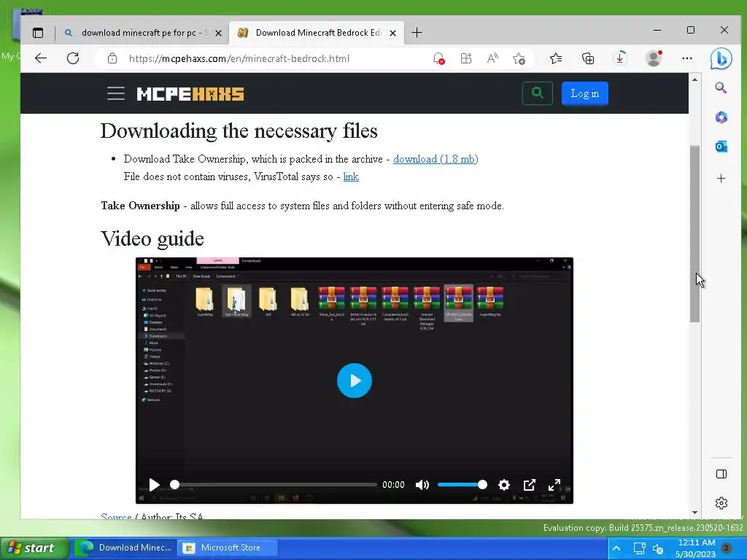View site information lock icon

112,58
